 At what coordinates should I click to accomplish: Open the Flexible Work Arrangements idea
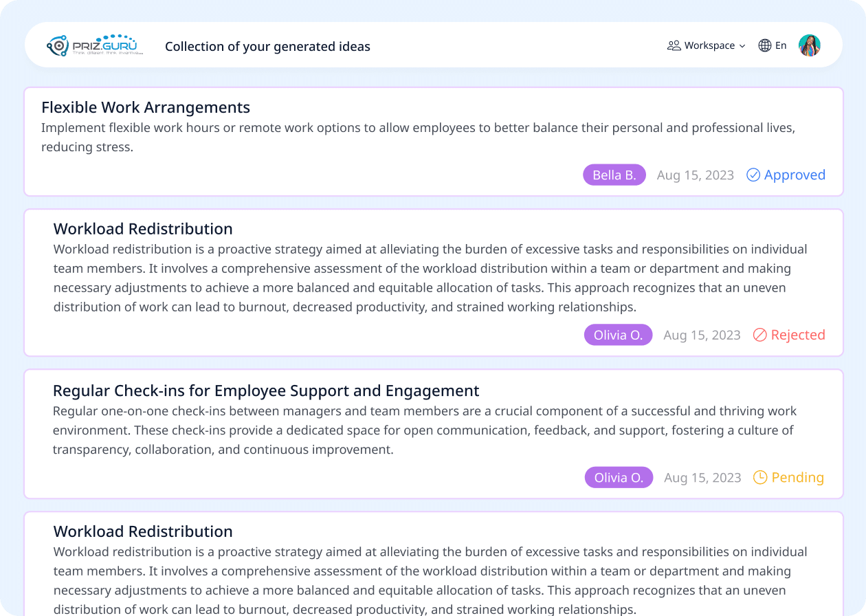[x=146, y=107]
